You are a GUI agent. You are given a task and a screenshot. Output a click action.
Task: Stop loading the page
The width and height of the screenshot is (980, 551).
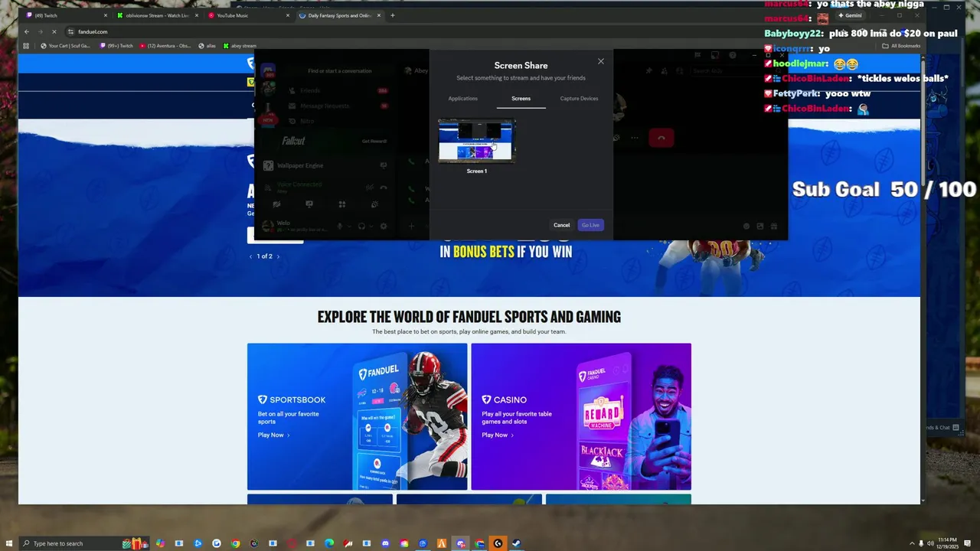coord(54,31)
